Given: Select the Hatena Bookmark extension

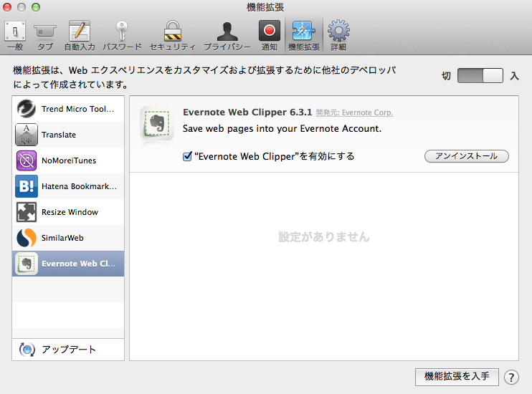Looking at the screenshot, I should tap(69, 186).
